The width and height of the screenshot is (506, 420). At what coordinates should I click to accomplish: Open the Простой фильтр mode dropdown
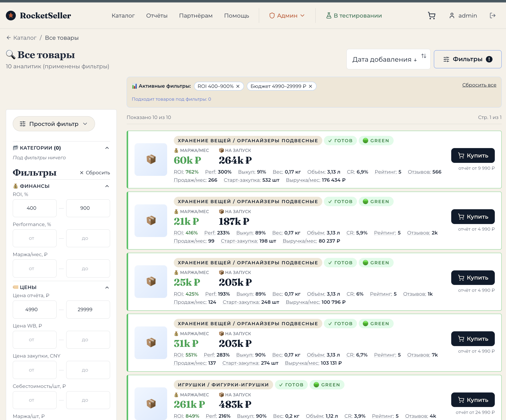(54, 124)
